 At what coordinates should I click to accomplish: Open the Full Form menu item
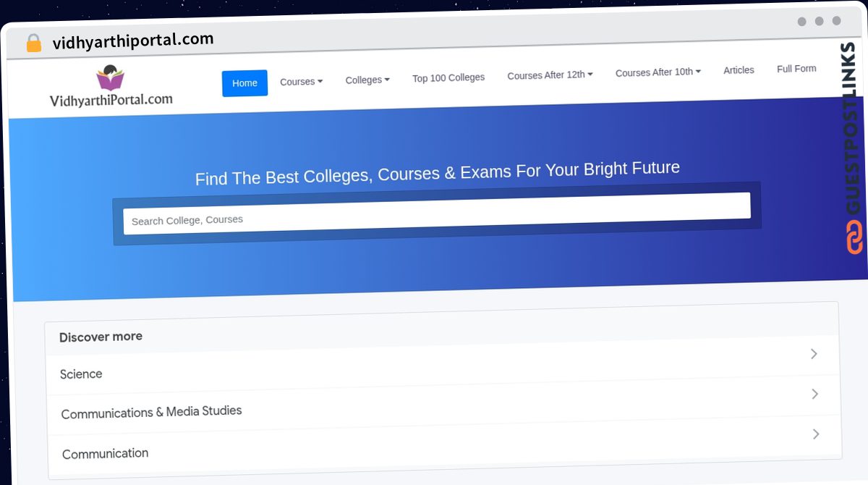[x=796, y=69]
